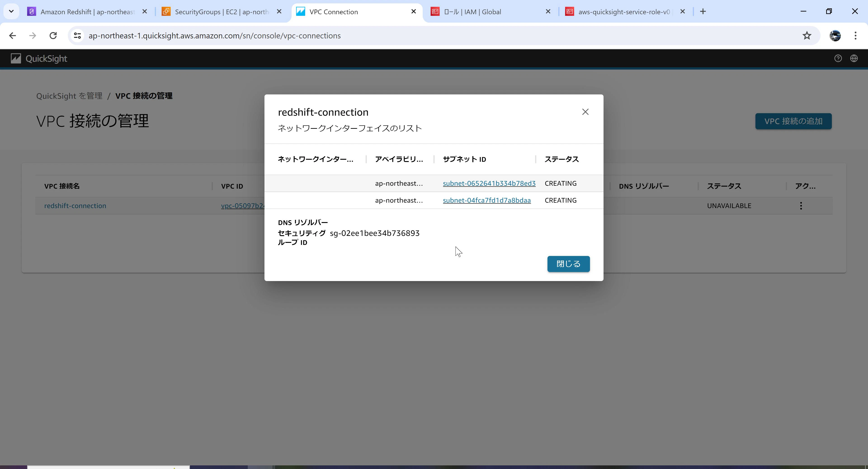The width and height of the screenshot is (868, 469).
Task: Click CREATING status for subnet-0652641b334b78ed3
Action: (x=561, y=183)
